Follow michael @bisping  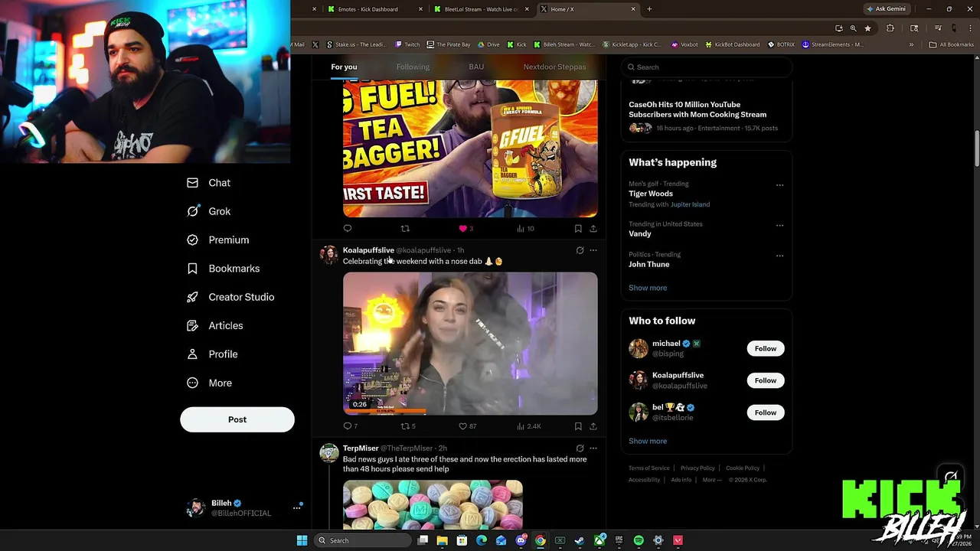(766, 349)
